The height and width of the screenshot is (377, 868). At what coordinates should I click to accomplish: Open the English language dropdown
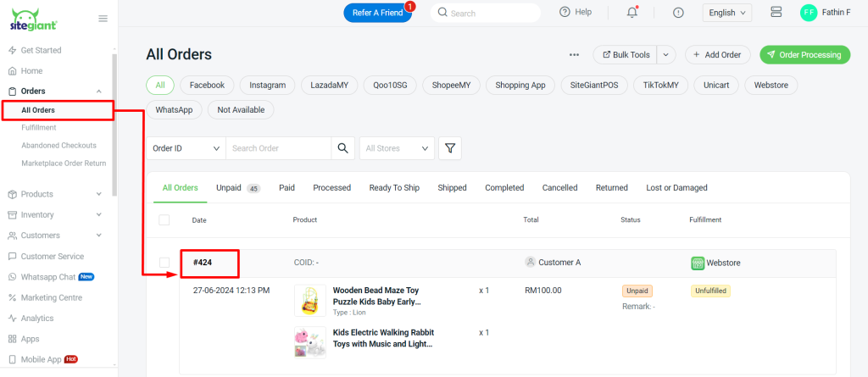727,13
